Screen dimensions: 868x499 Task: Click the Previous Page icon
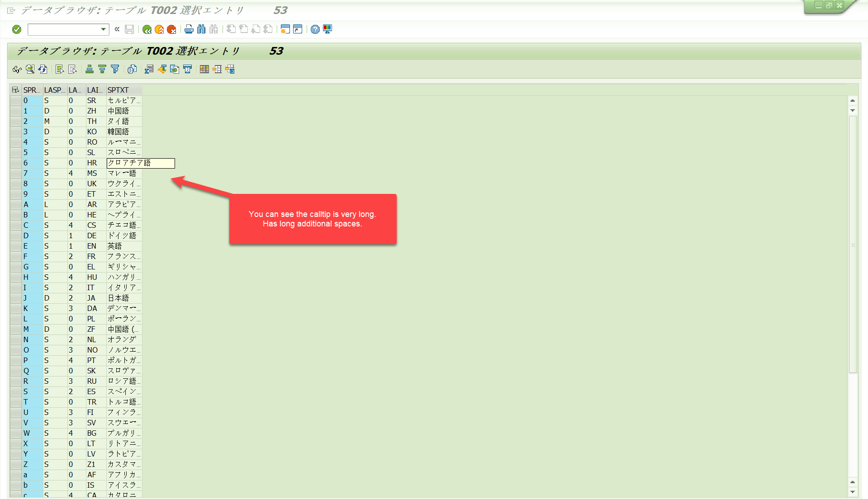tap(243, 29)
